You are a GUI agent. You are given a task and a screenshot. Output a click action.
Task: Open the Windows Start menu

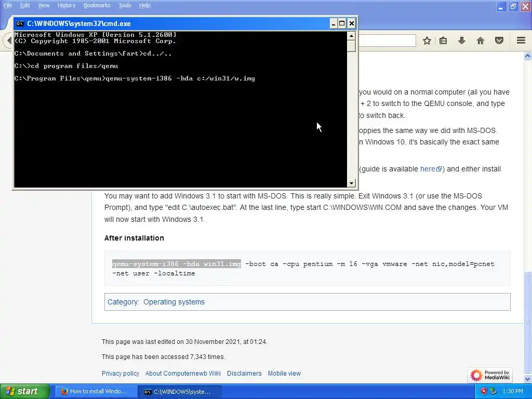click(x=25, y=391)
